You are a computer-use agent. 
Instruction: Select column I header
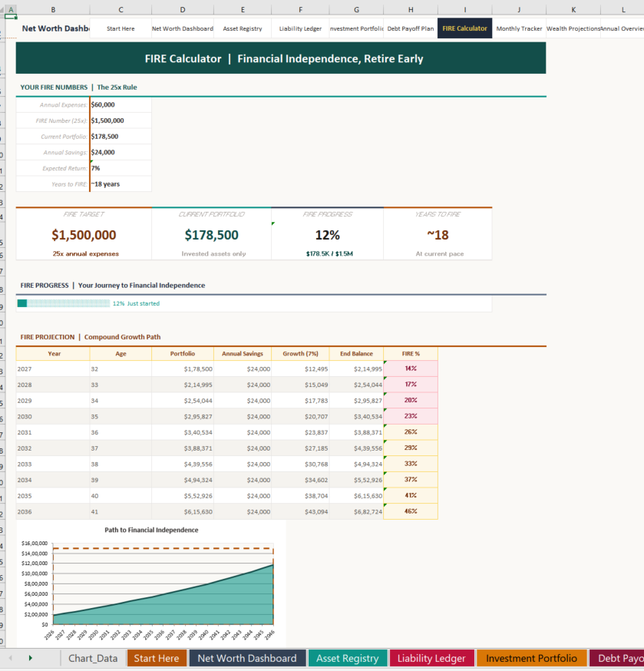(x=464, y=9)
